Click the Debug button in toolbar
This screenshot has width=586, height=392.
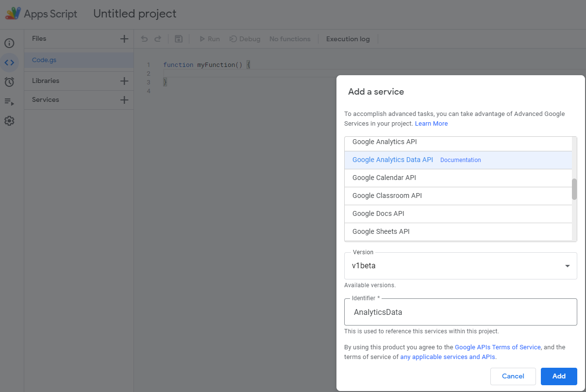tap(245, 39)
